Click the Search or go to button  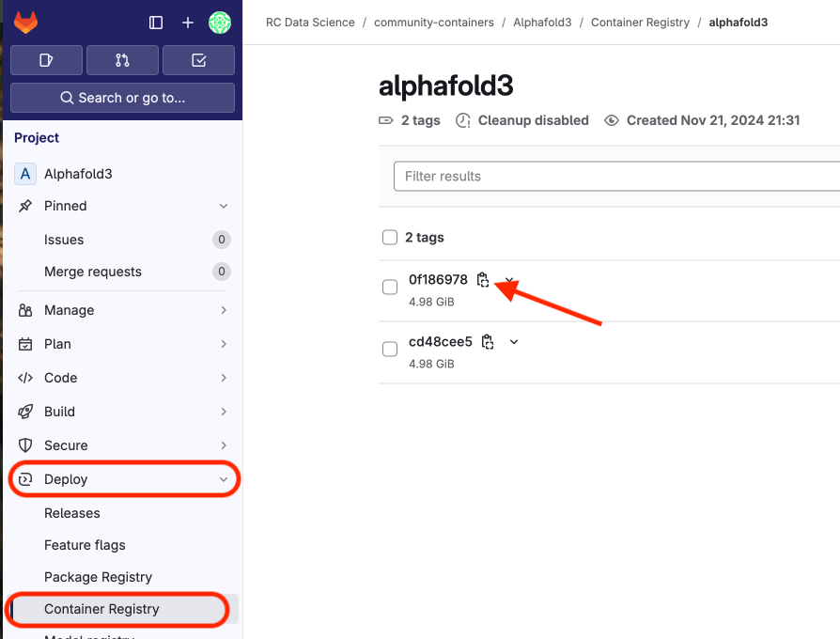[x=122, y=98]
